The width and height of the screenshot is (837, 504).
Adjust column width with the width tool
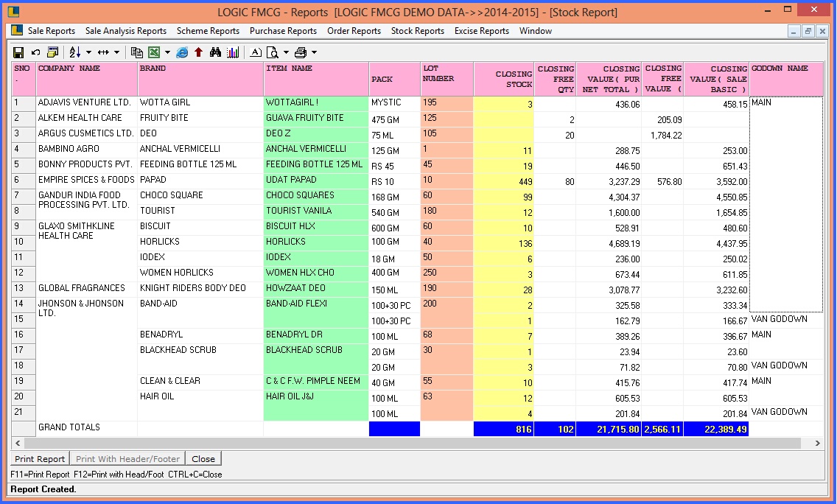(x=104, y=52)
